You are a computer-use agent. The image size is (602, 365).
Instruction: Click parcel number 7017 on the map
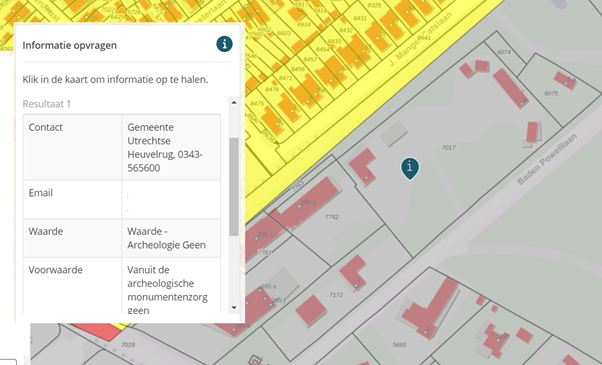(448, 147)
